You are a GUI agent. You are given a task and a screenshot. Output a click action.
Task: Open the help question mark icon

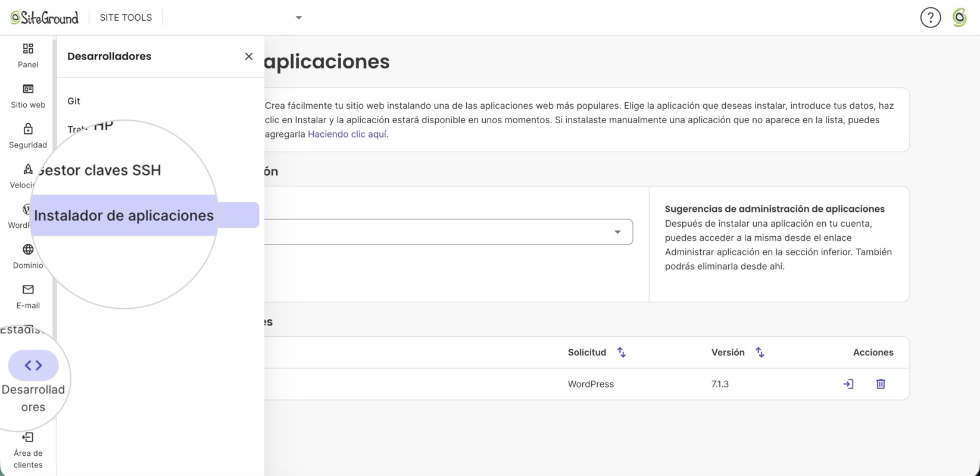pos(931,18)
